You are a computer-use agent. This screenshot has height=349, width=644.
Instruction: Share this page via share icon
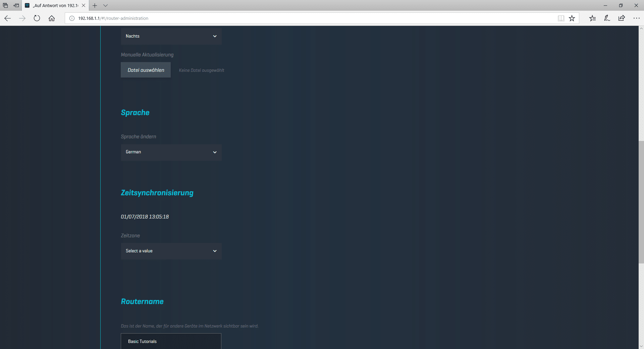622,18
